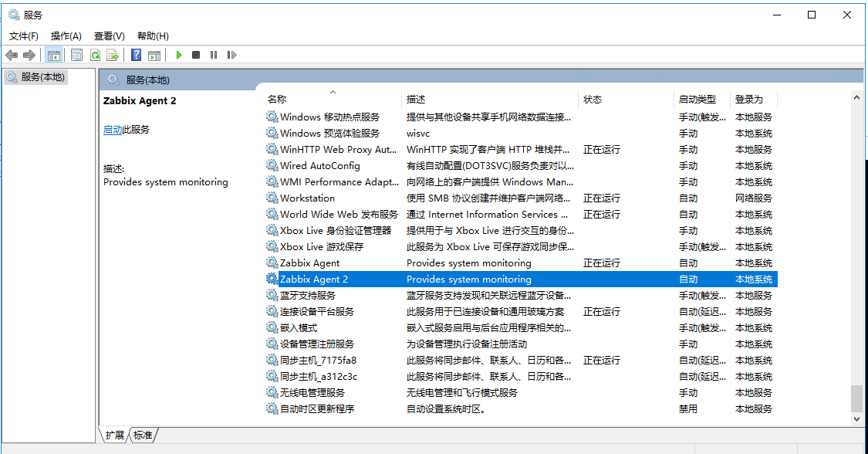Click 服务(本地) header in right pane

147,80
